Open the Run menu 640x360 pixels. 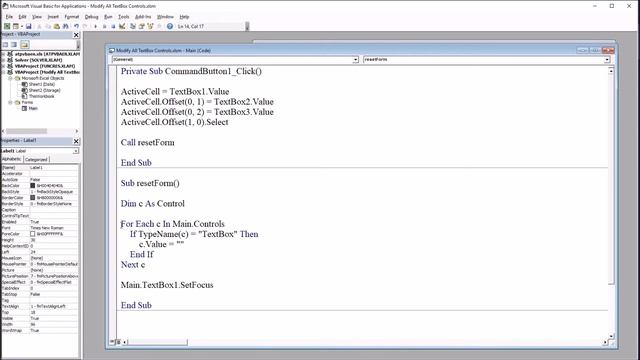(x=108, y=17)
